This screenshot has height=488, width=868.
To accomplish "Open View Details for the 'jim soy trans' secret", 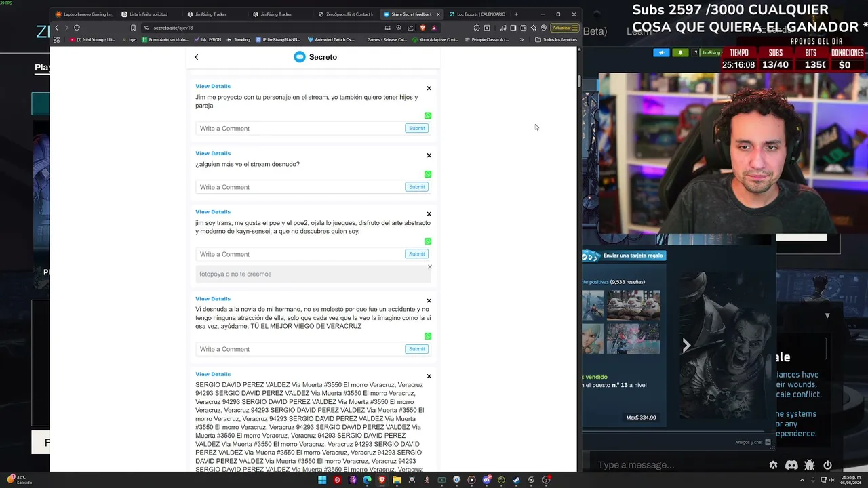I will click(x=213, y=212).
